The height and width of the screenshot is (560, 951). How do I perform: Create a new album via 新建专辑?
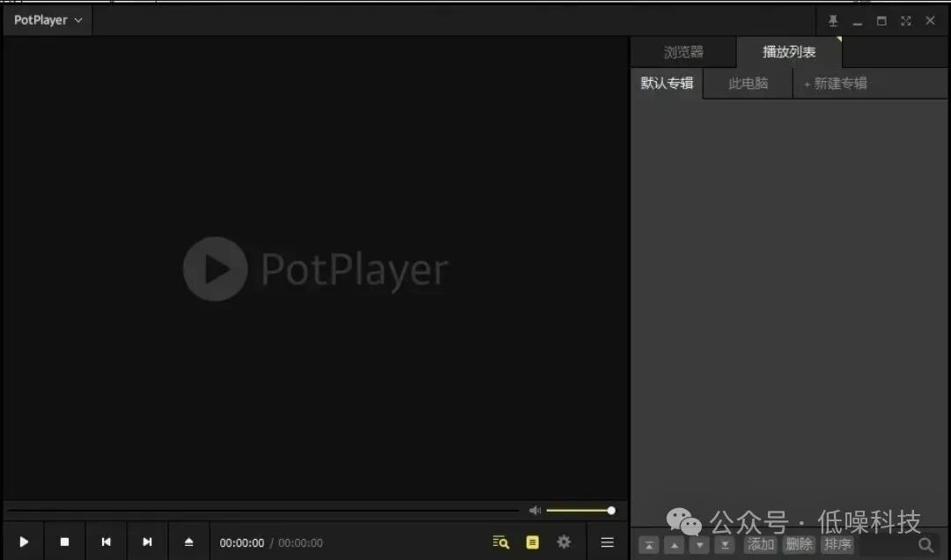[835, 83]
